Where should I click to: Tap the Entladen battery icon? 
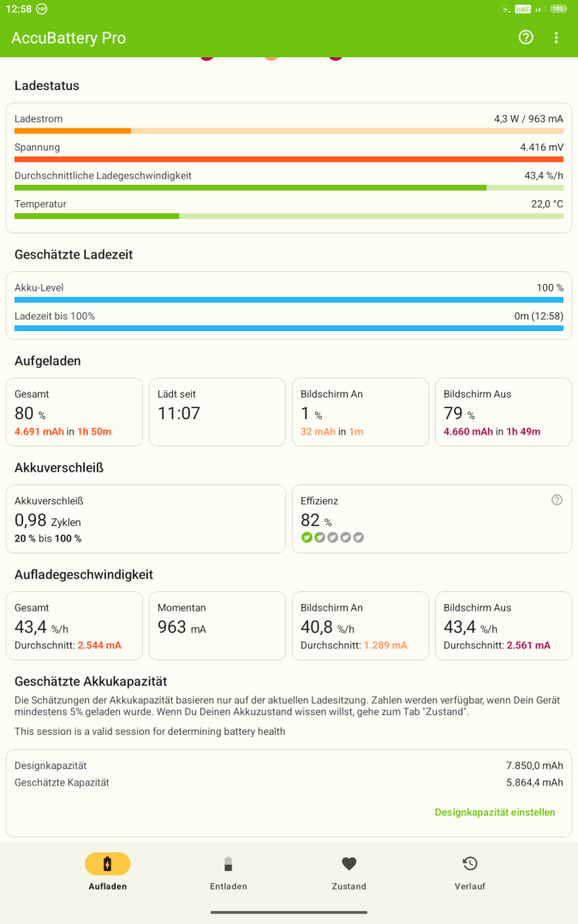click(x=229, y=864)
